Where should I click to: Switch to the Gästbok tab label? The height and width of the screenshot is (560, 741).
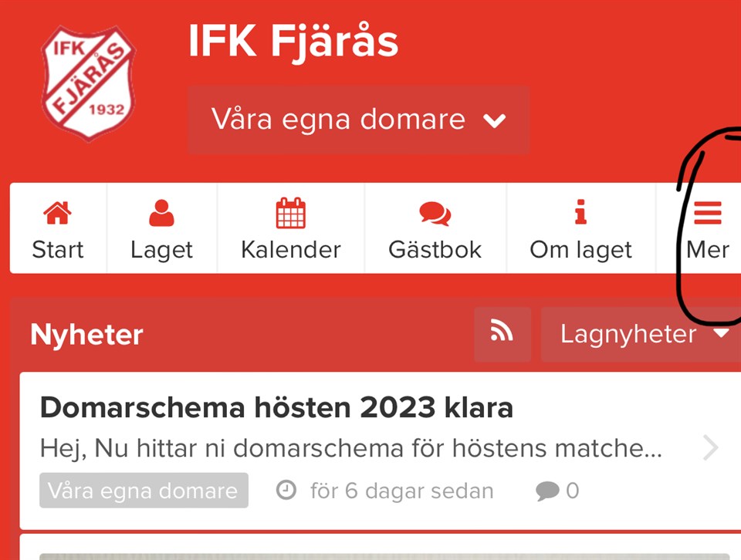[435, 249]
